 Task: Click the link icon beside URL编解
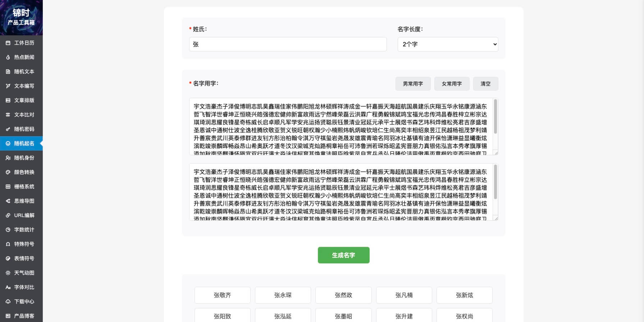8,215
